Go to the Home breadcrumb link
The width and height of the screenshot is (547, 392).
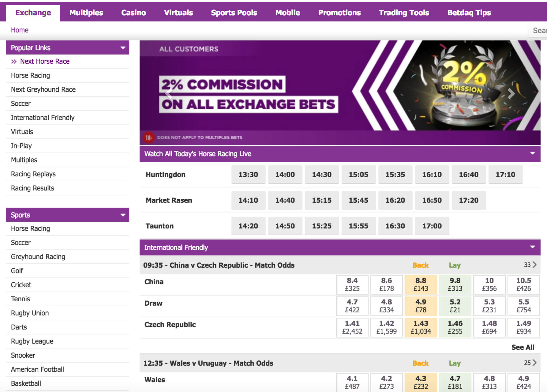20,30
